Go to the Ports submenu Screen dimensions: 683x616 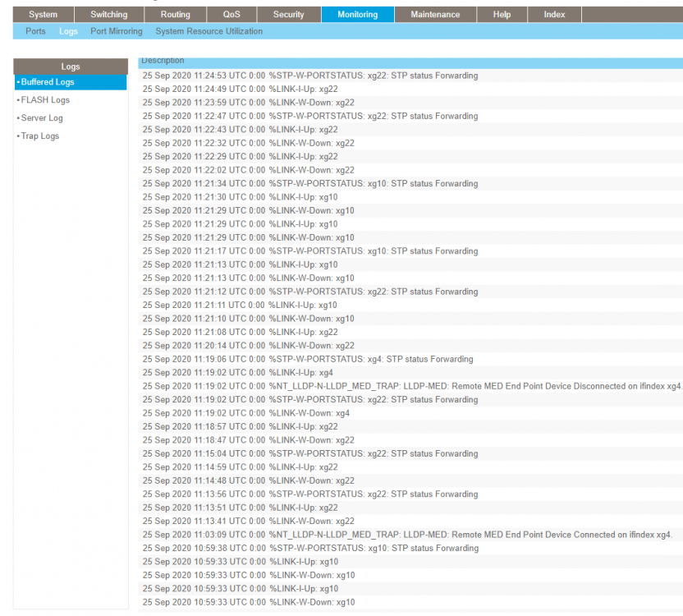[35, 31]
